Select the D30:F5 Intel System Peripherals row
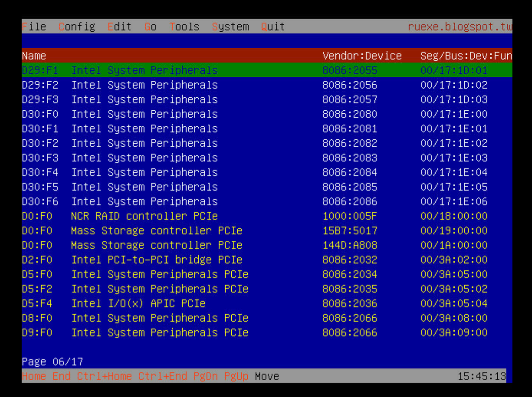Viewport: 532px width, 397px height. (x=267, y=187)
